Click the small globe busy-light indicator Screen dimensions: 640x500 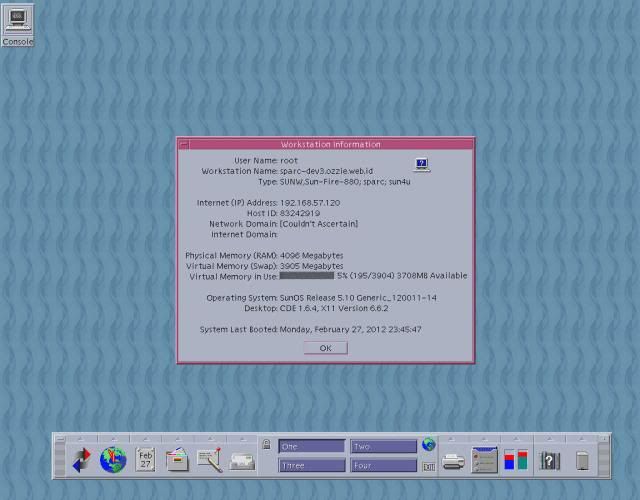(x=429, y=444)
